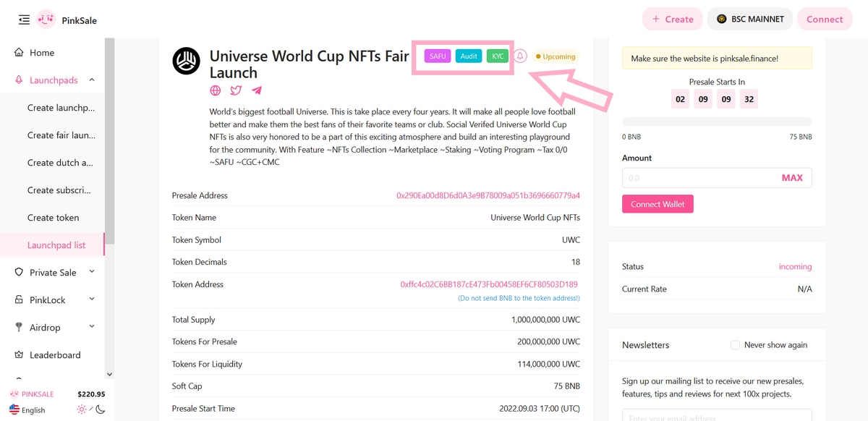Click the PINKSALE price $220.95
Image resolution: width=868 pixels, height=421 pixels.
[x=91, y=394]
